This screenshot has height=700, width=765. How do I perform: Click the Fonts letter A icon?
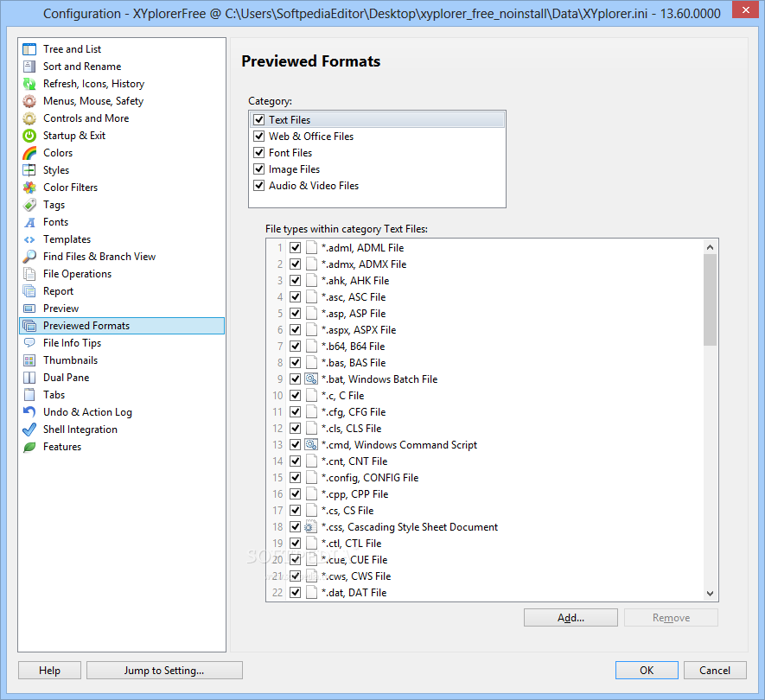[x=29, y=222]
